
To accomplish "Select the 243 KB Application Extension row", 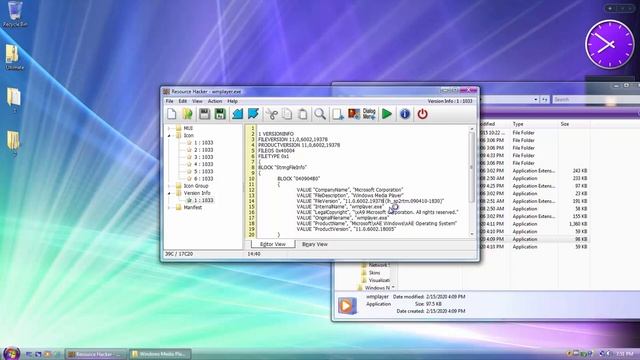I will [x=534, y=171].
